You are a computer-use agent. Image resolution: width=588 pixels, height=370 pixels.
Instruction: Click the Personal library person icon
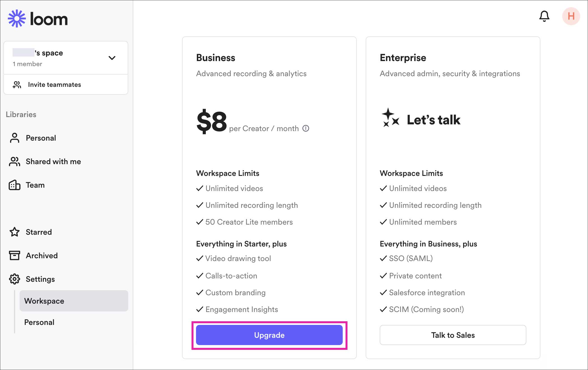15,138
